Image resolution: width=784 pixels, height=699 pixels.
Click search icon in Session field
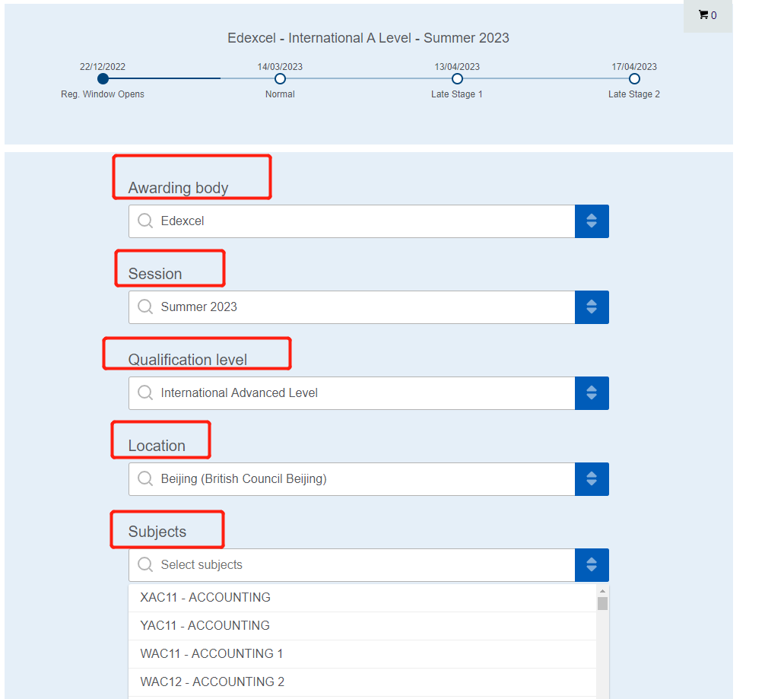point(145,307)
